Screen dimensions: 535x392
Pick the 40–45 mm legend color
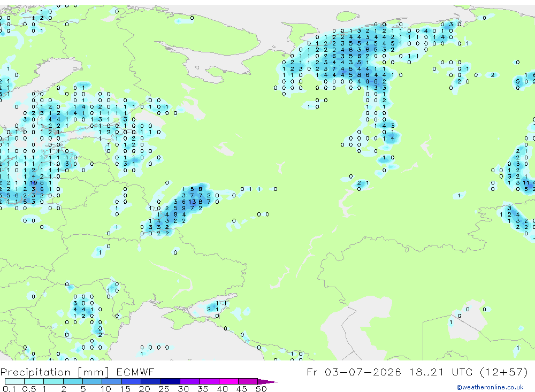point(228,381)
